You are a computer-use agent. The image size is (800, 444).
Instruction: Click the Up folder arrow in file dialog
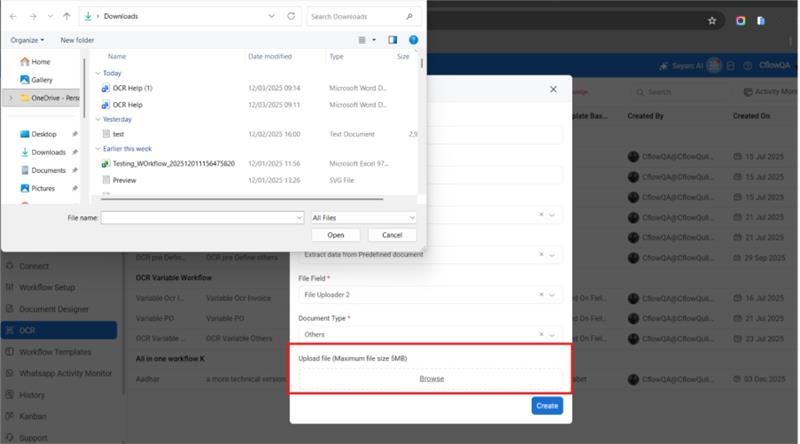tap(67, 17)
